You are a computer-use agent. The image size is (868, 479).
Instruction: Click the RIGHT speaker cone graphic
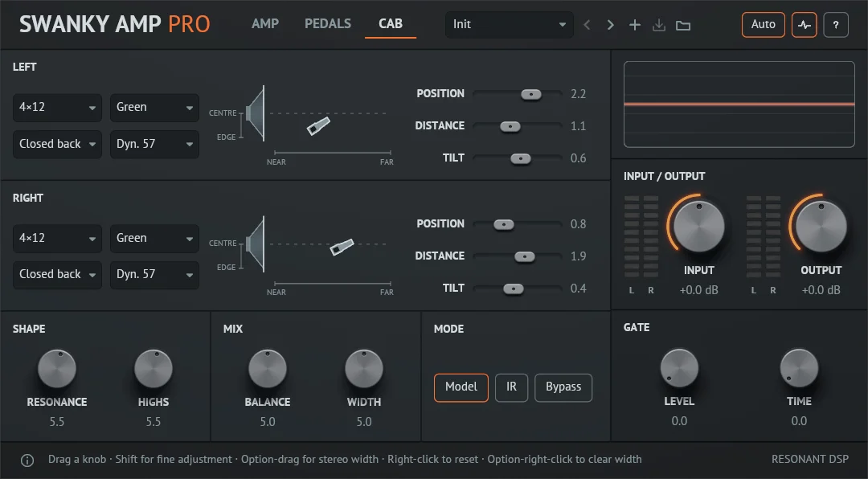(256, 244)
